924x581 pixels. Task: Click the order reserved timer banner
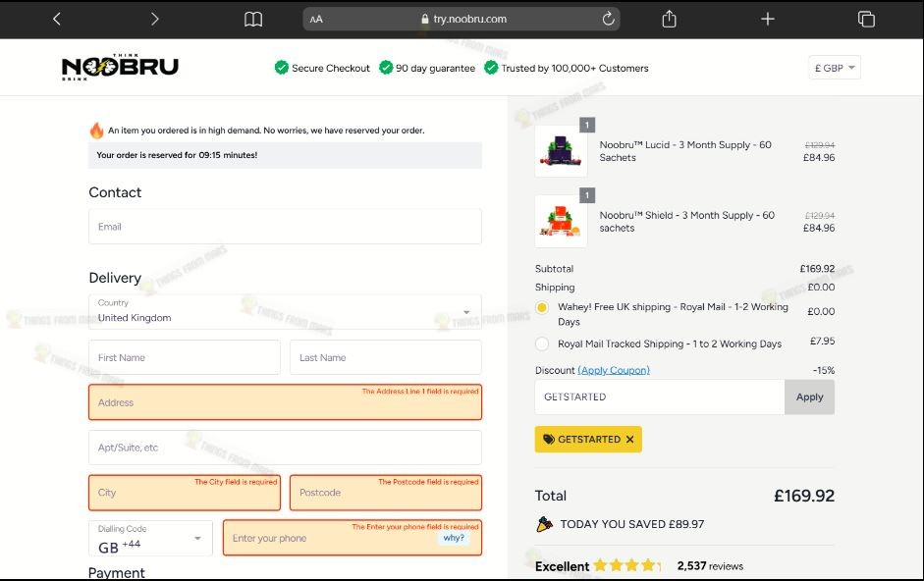[x=285, y=155]
